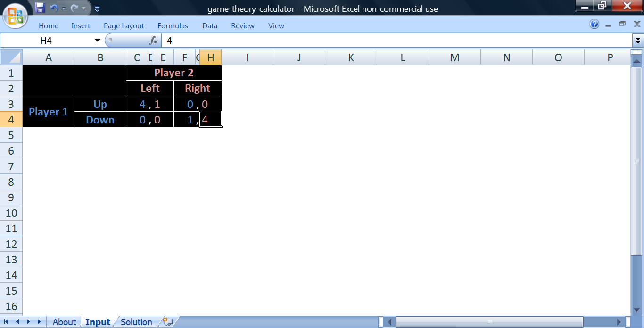Save the workbook using the floppy disk icon

[x=40, y=8]
